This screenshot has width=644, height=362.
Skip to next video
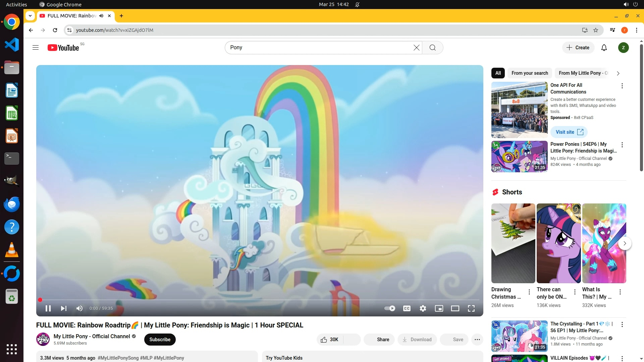[x=63, y=308]
